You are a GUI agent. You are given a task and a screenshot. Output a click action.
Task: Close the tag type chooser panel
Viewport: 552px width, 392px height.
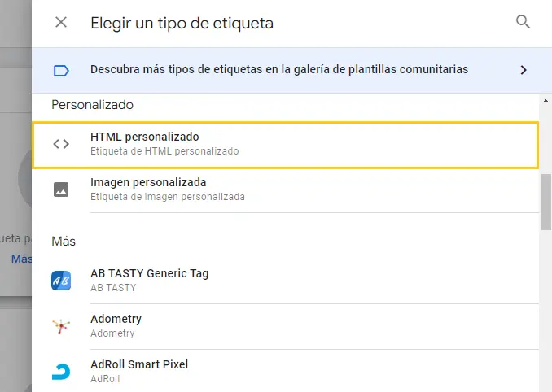[x=61, y=23]
